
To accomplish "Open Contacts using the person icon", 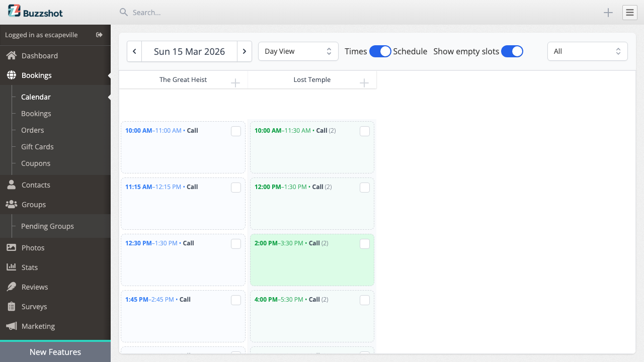I will (x=11, y=185).
